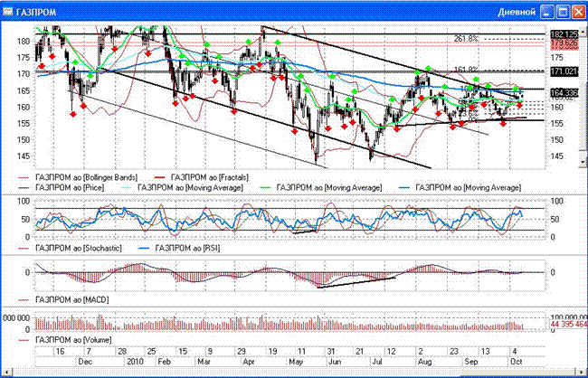Click the date label 25 on time axis
This screenshot has height=378, width=588.
[x=151, y=352]
